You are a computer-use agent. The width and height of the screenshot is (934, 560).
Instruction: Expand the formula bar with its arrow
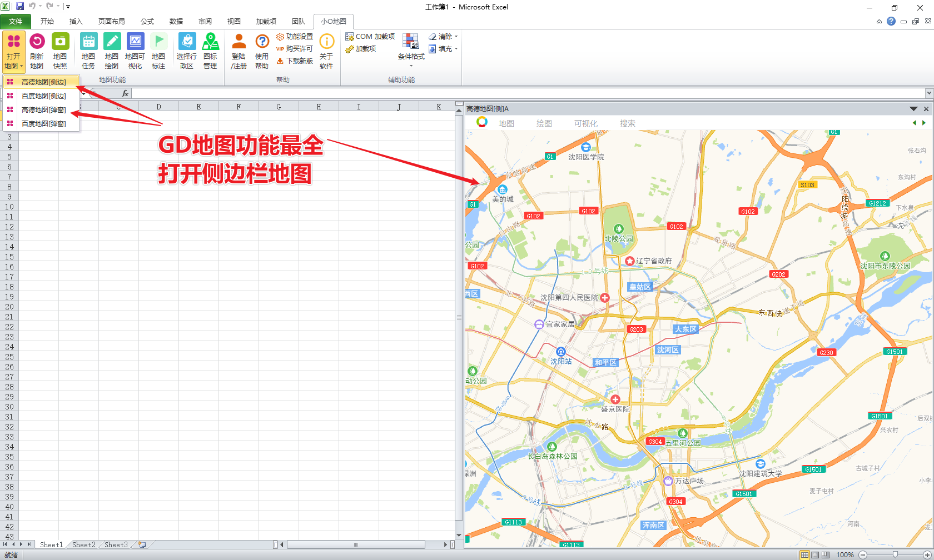coord(929,93)
